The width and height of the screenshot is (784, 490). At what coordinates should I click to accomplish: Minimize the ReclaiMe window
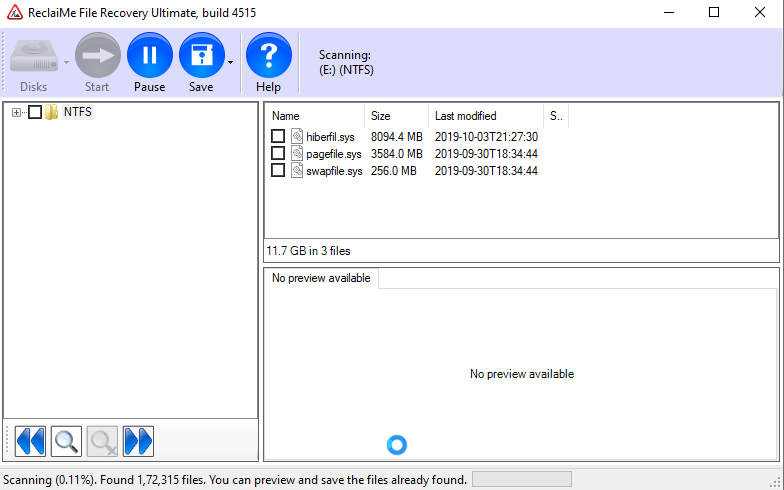668,12
